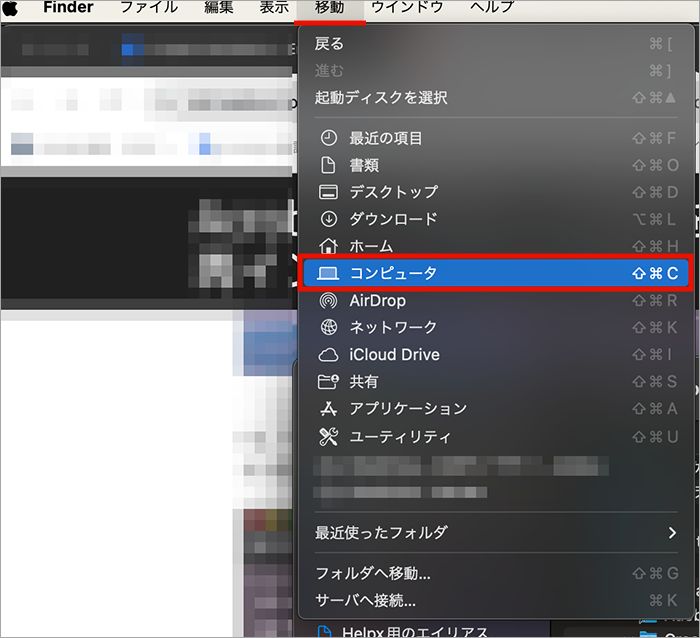Click the 共有 shared folder icon
Viewport: 700px width, 638px height.
pos(329,382)
